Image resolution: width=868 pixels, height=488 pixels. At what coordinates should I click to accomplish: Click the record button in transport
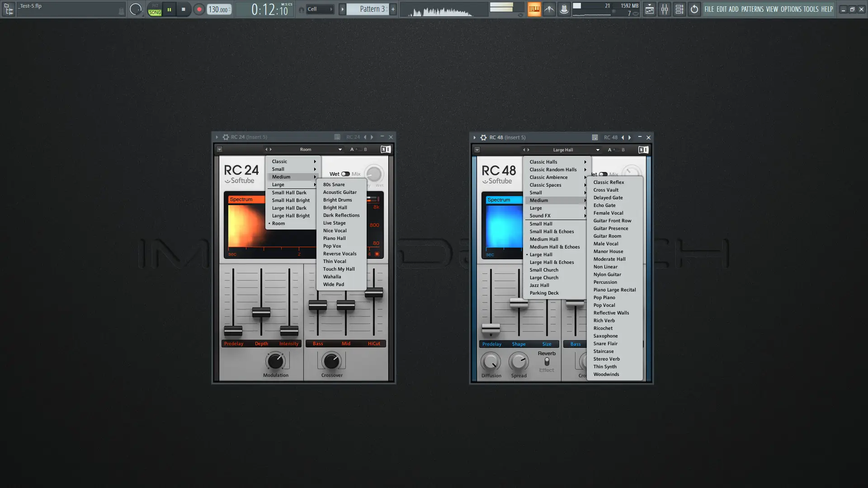click(x=199, y=9)
